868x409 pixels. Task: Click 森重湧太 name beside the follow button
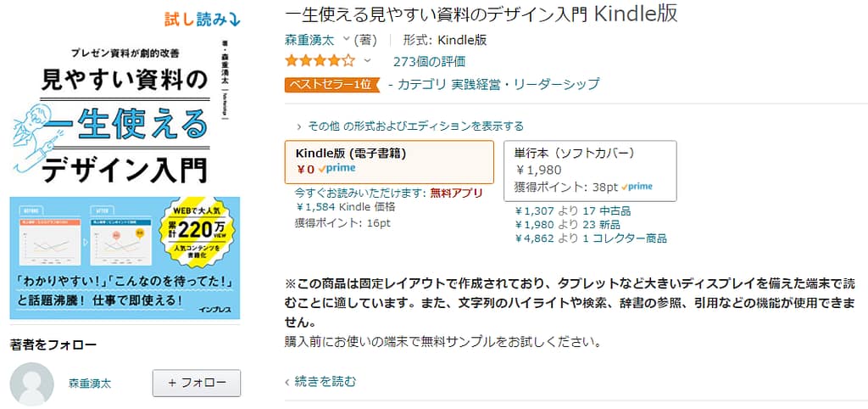tap(90, 384)
